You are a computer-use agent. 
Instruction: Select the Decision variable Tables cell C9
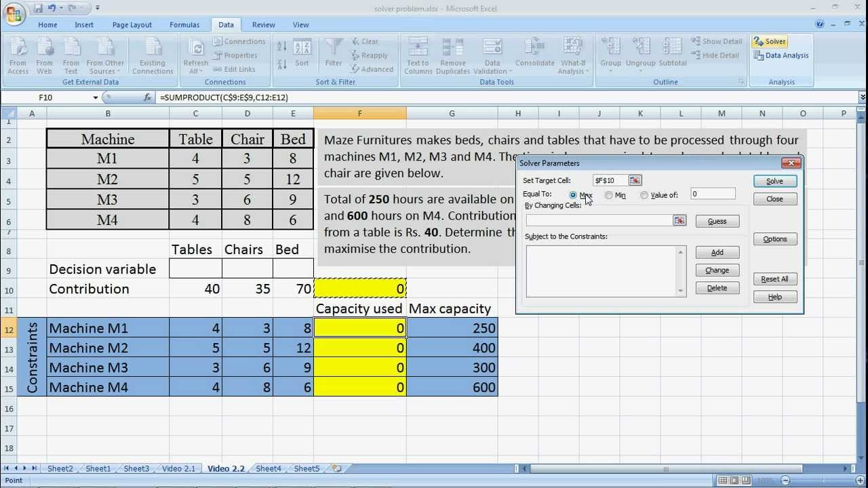(195, 269)
